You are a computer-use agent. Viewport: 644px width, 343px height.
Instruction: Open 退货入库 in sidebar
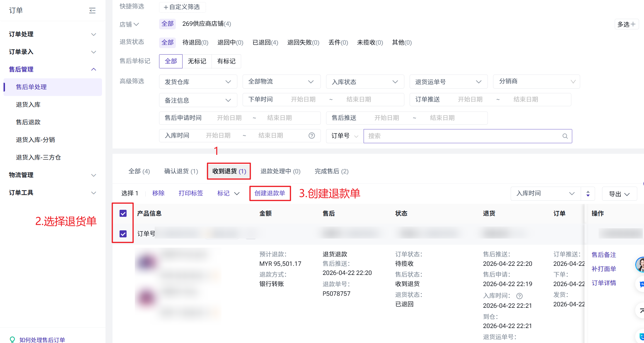[x=28, y=105]
